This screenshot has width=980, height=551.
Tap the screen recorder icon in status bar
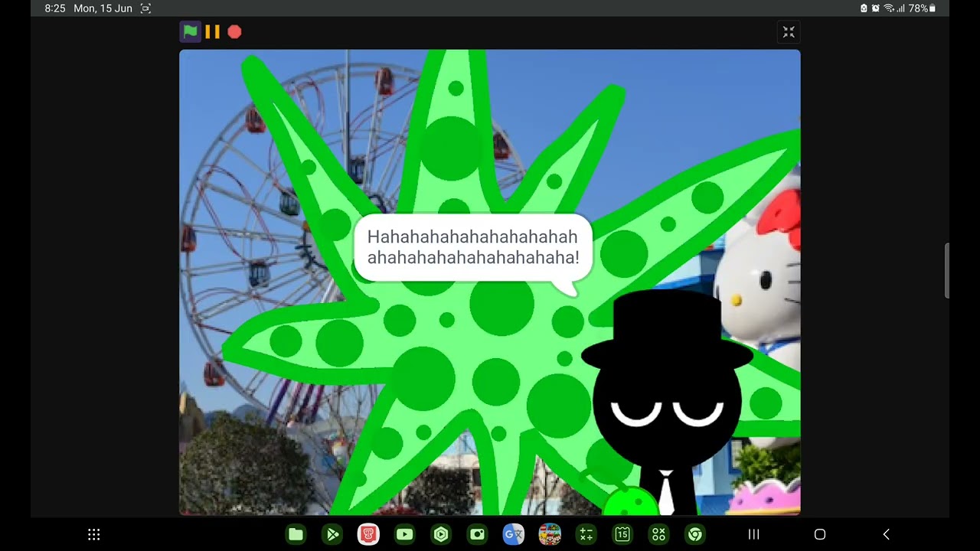tap(145, 8)
